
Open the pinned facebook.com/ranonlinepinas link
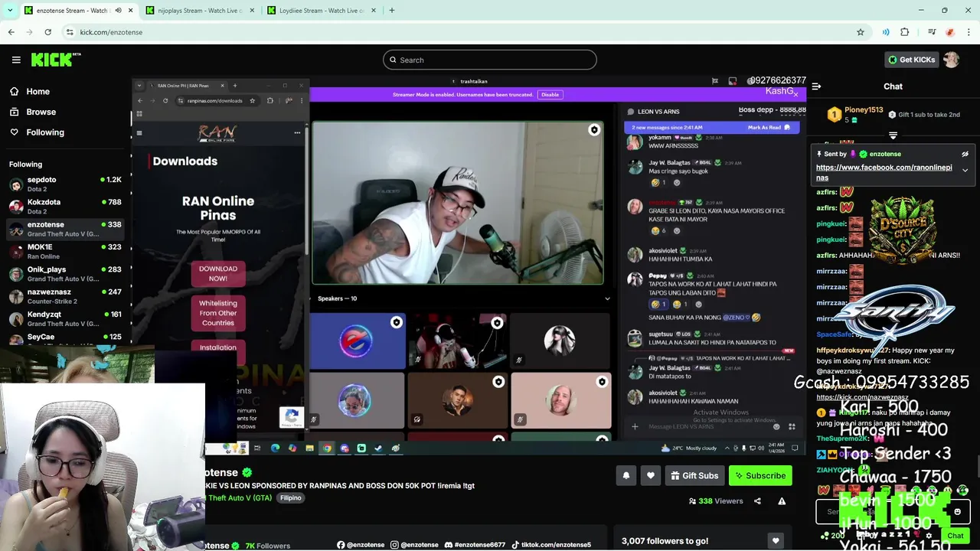(x=884, y=172)
